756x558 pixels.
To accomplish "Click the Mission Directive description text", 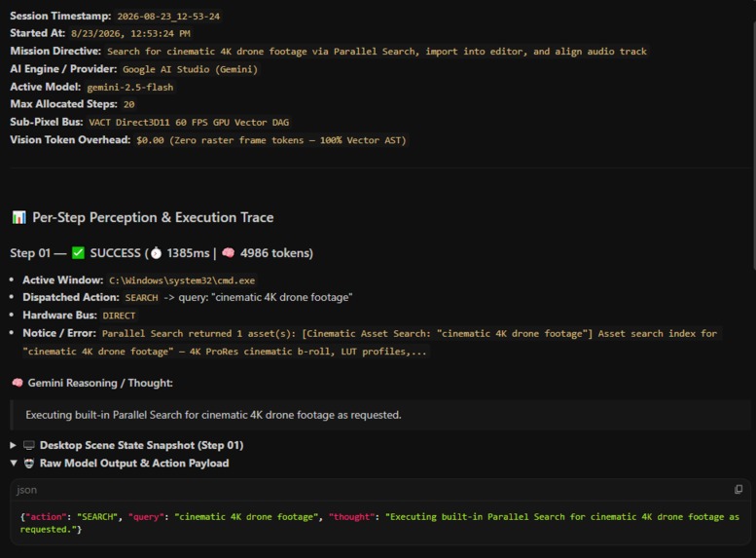I will click(x=377, y=52).
